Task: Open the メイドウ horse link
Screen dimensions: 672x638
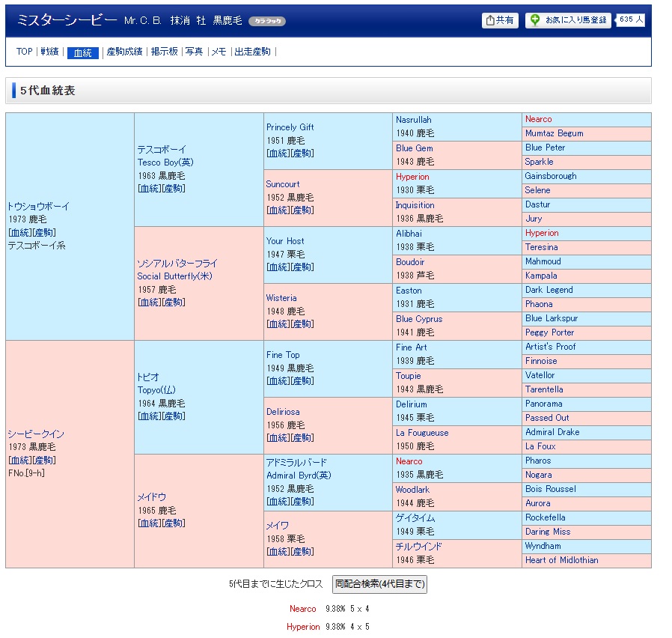Action: (x=151, y=497)
